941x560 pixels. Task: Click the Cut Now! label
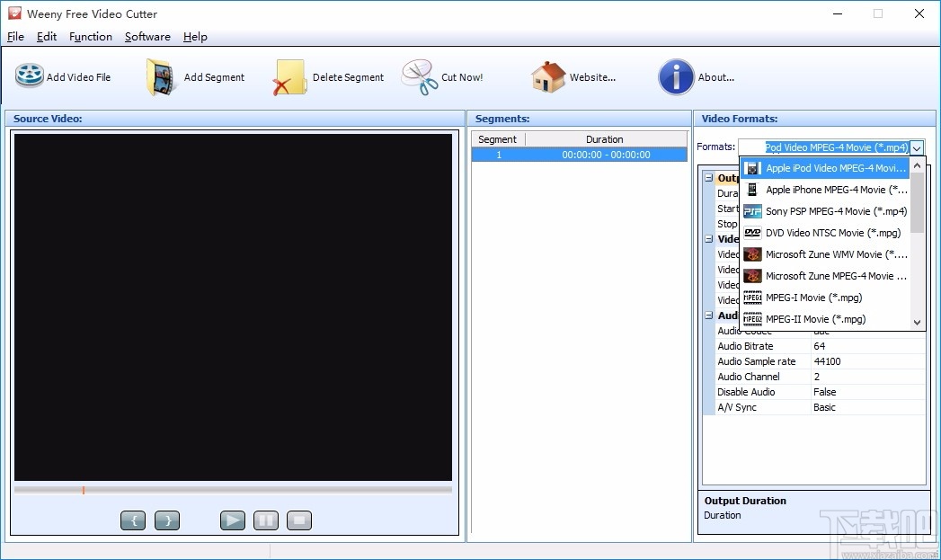(x=462, y=77)
